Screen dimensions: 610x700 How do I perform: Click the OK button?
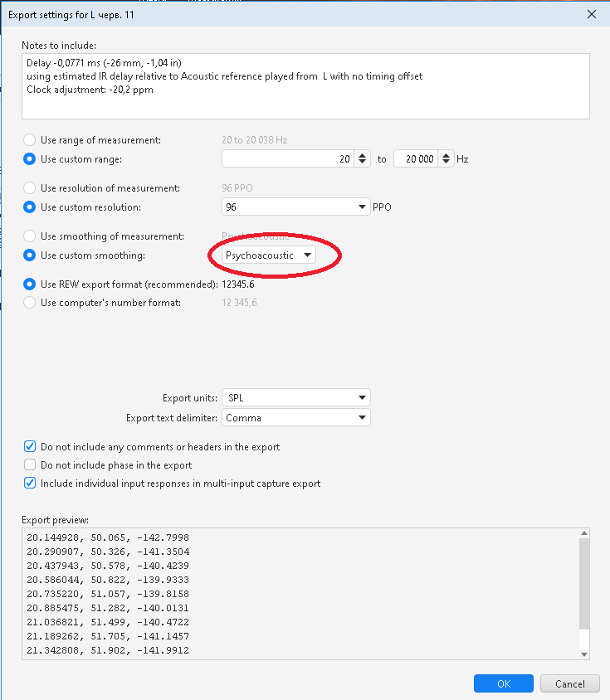(x=504, y=684)
